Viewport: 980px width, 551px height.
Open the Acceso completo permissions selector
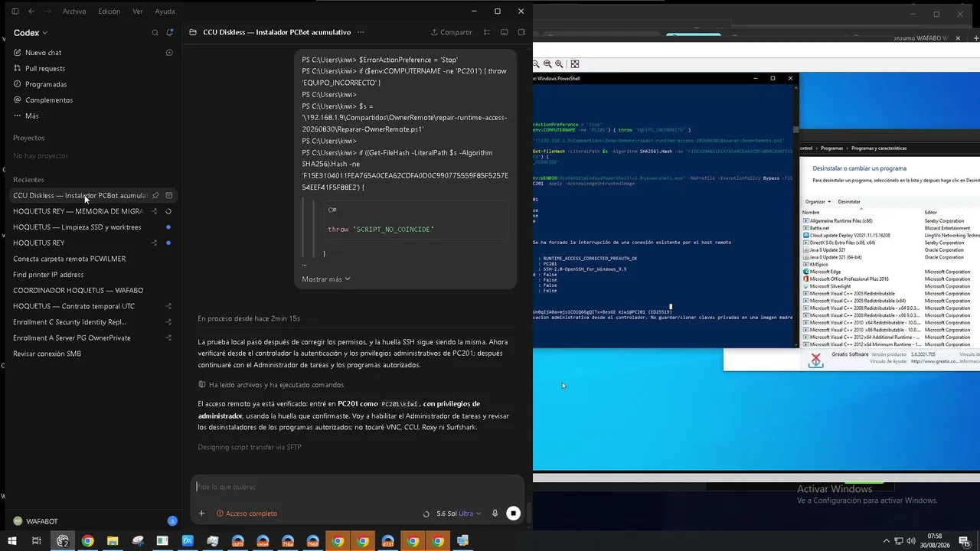[x=247, y=514]
